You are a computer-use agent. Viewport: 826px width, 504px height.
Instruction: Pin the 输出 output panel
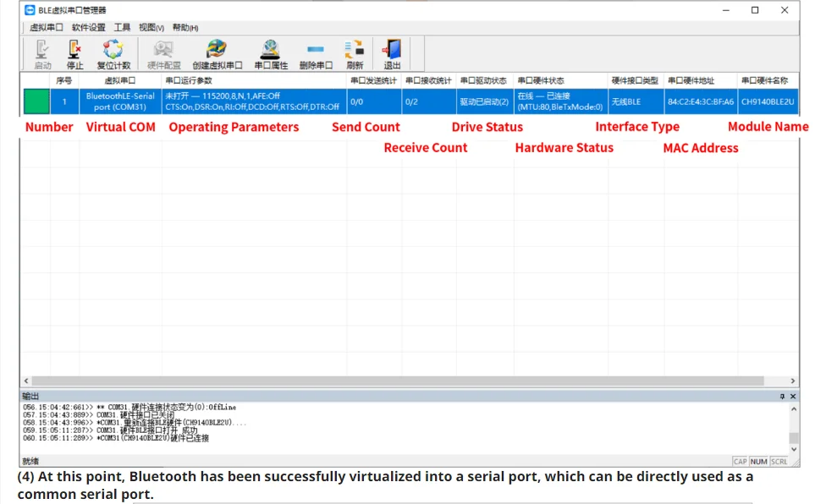[782, 396]
